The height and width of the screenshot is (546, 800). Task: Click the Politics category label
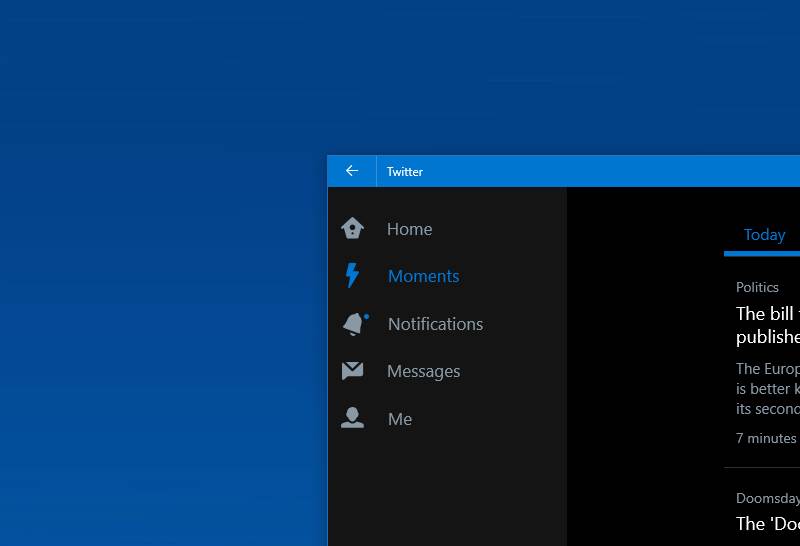(757, 287)
